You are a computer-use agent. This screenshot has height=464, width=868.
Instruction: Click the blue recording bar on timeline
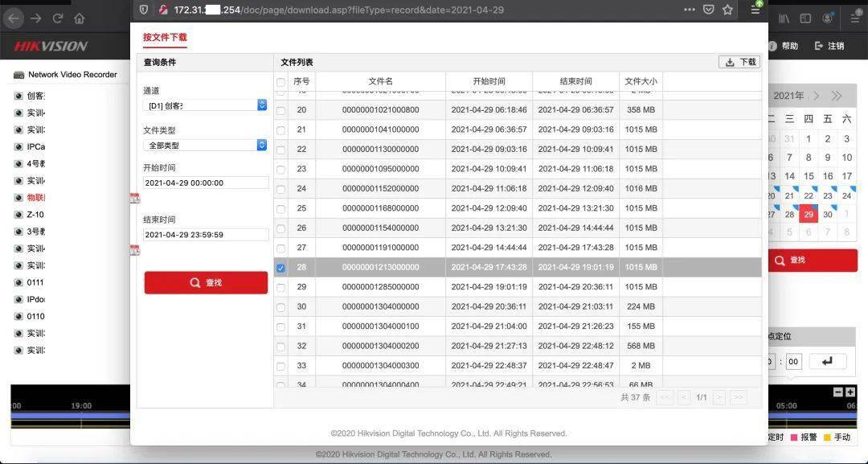point(70,415)
